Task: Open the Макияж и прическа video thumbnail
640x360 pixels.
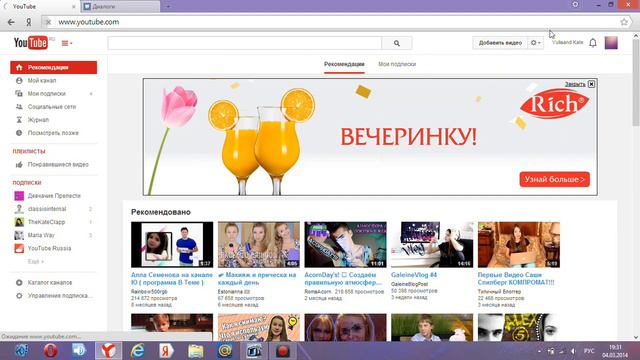Action: pyautogui.click(x=259, y=244)
